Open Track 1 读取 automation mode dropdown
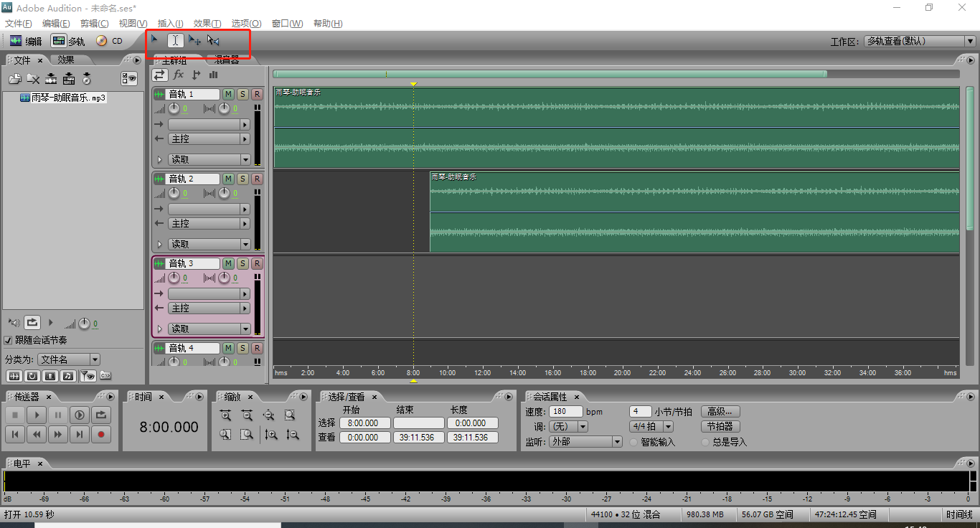Image resolution: width=980 pixels, height=528 pixels. point(209,159)
